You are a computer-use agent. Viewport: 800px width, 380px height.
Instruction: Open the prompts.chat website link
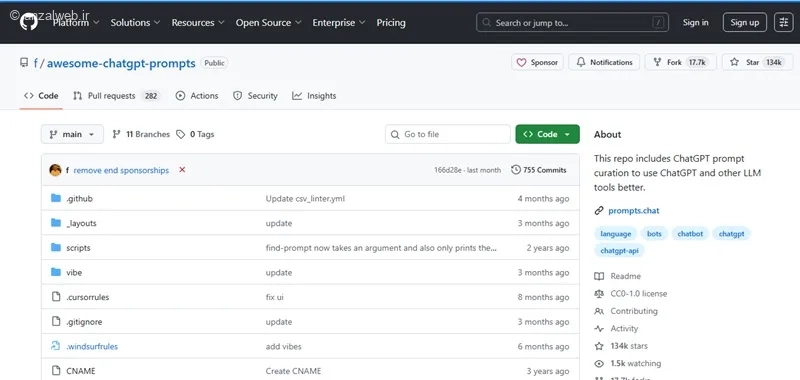pos(634,211)
